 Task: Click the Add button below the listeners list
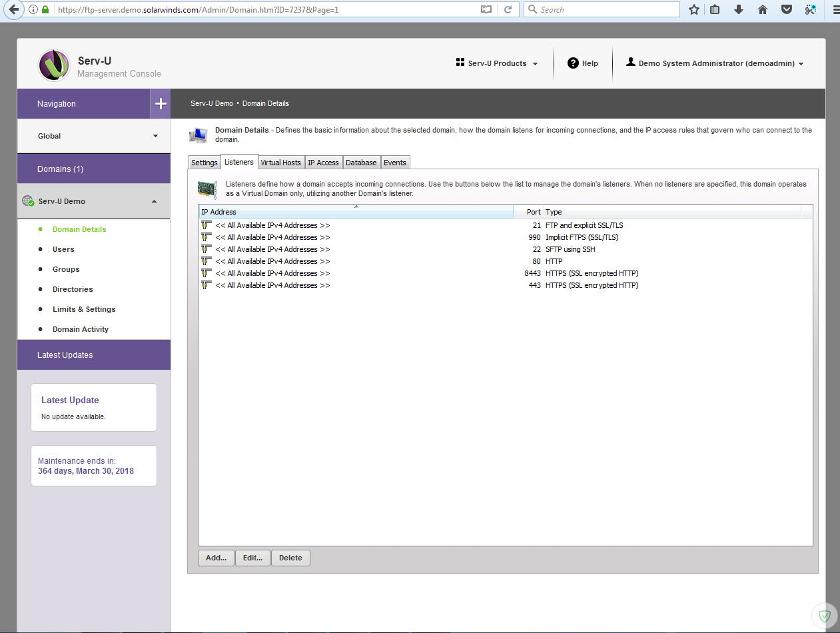point(215,558)
